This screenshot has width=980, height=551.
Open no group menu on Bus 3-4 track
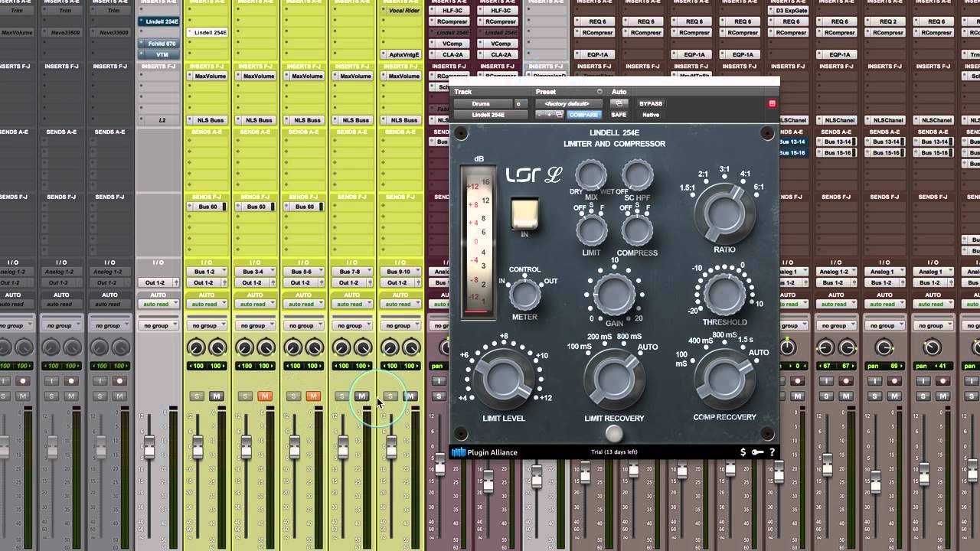point(255,325)
